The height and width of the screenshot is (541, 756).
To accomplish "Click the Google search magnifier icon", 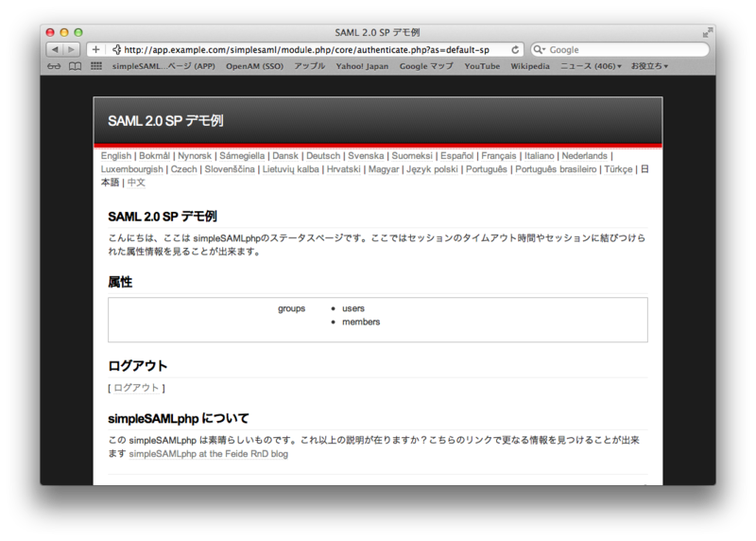I will click(x=539, y=50).
